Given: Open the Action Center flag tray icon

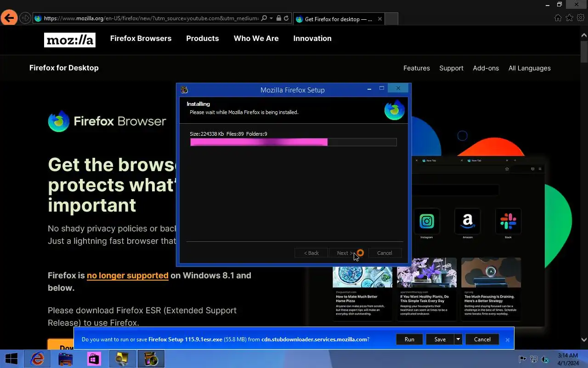Looking at the screenshot, I should coord(522,359).
